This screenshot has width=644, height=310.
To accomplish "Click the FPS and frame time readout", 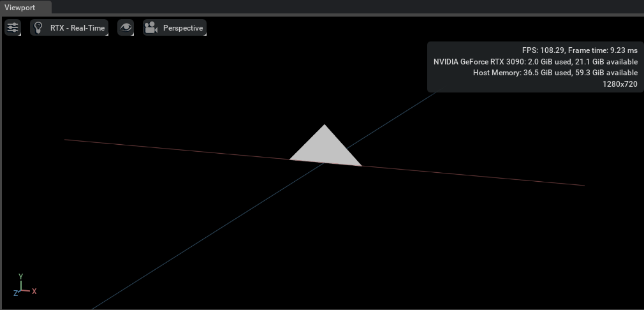I will (579, 50).
